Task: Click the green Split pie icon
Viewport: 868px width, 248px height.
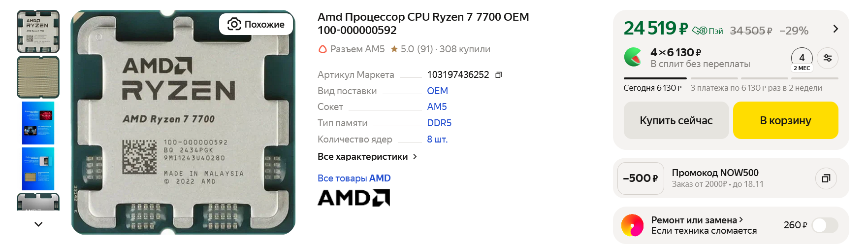Action: 633,57
